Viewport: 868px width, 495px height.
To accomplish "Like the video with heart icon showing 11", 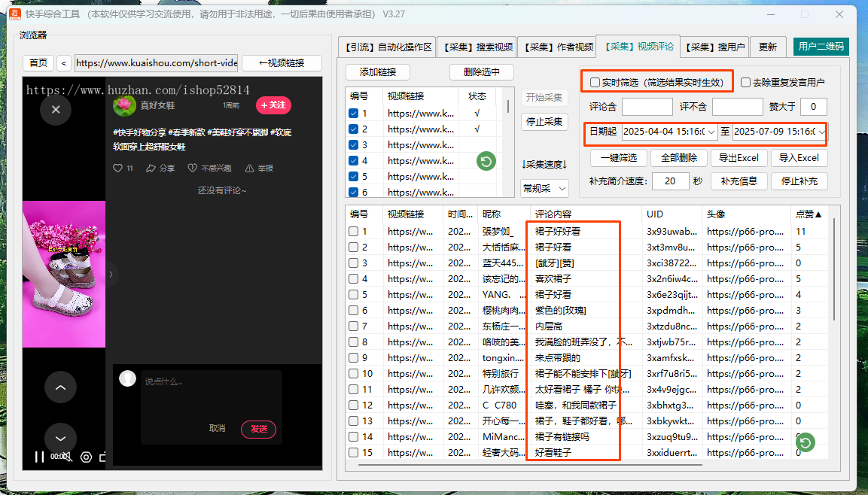I will tap(117, 168).
